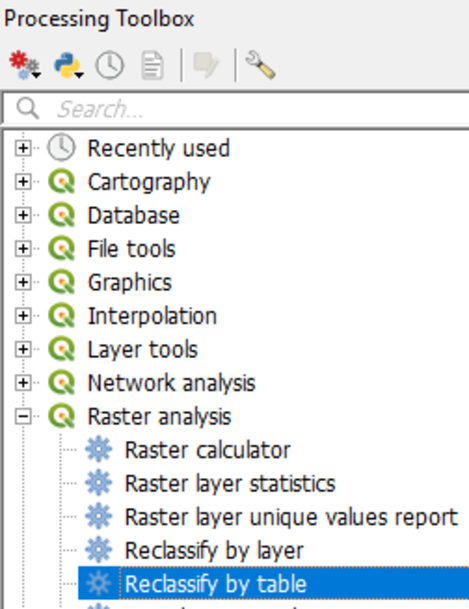
Task: Select the Recently used label
Action: point(158,148)
